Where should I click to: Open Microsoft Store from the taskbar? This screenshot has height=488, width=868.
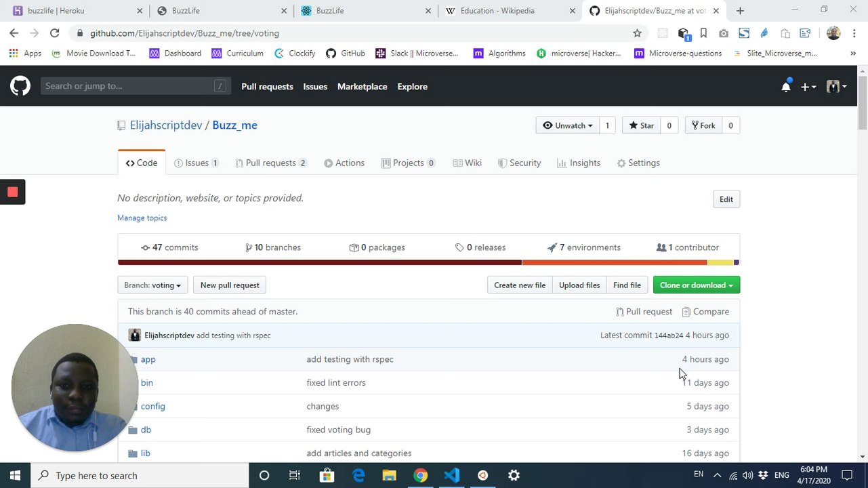tap(327, 475)
